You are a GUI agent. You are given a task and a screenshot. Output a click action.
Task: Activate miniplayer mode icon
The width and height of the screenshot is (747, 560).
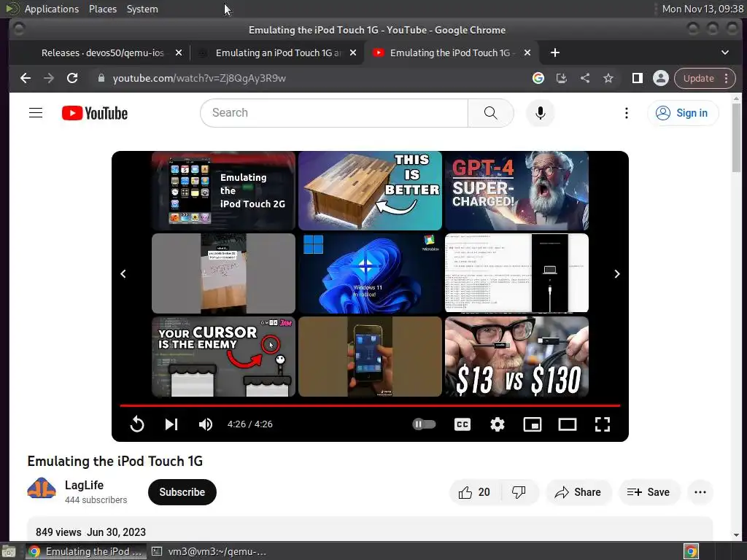532,424
